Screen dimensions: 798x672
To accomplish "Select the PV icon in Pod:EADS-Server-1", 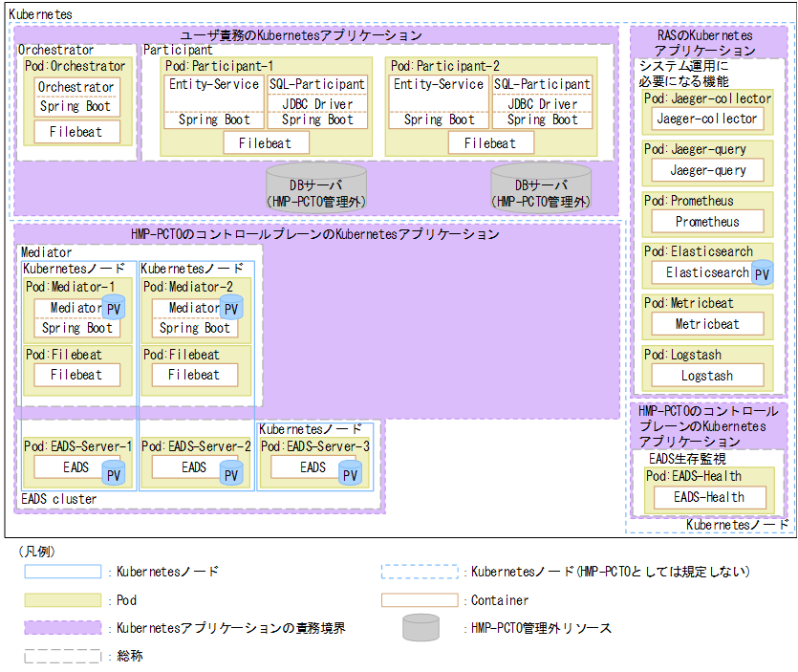I will 114,472.
